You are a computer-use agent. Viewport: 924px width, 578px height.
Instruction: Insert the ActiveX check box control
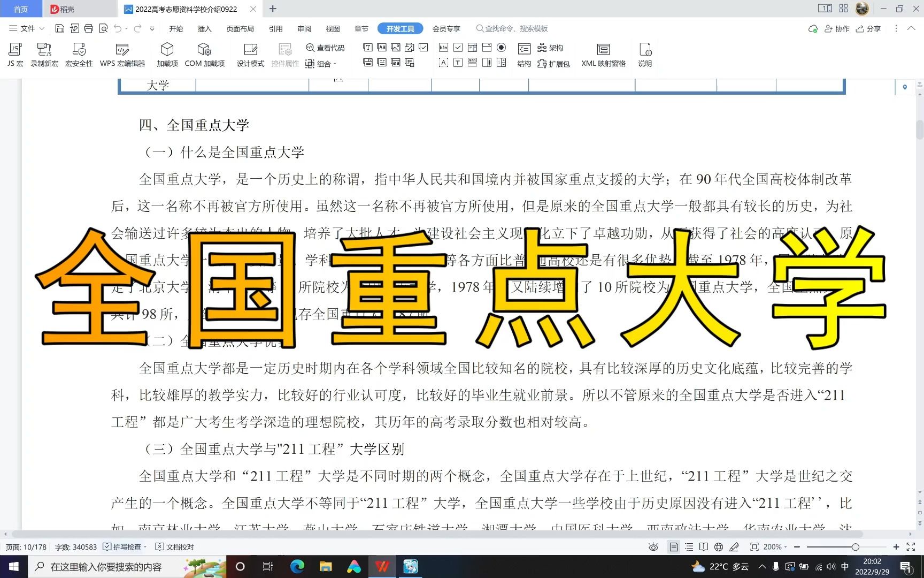point(458,48)
